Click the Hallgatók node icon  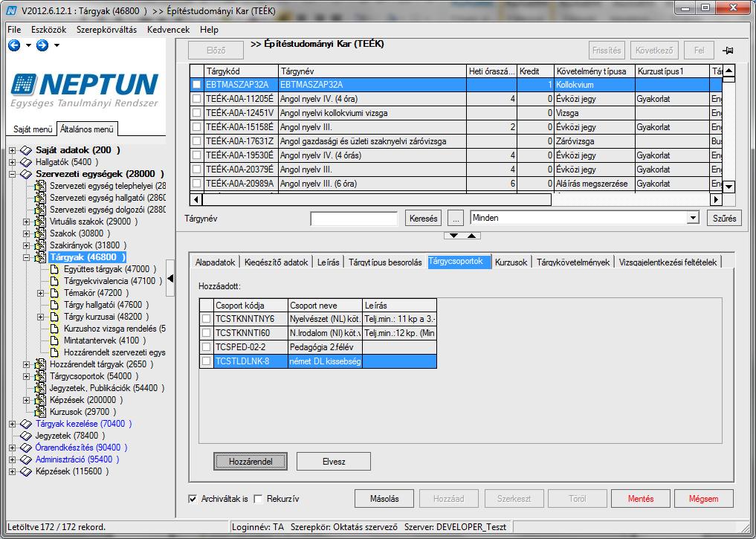(25, 162)
